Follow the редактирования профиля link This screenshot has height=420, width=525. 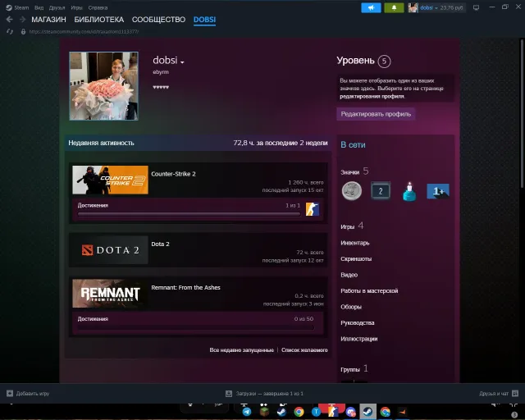coord(372,97)
